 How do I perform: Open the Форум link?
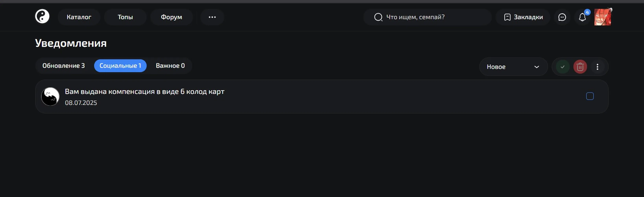pos(172,17)
